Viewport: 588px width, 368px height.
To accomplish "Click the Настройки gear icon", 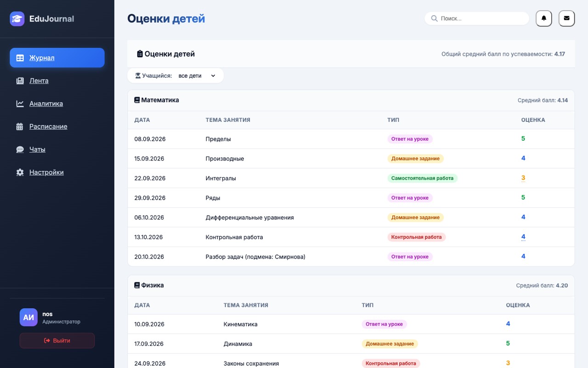I will (x=20, y=172).
